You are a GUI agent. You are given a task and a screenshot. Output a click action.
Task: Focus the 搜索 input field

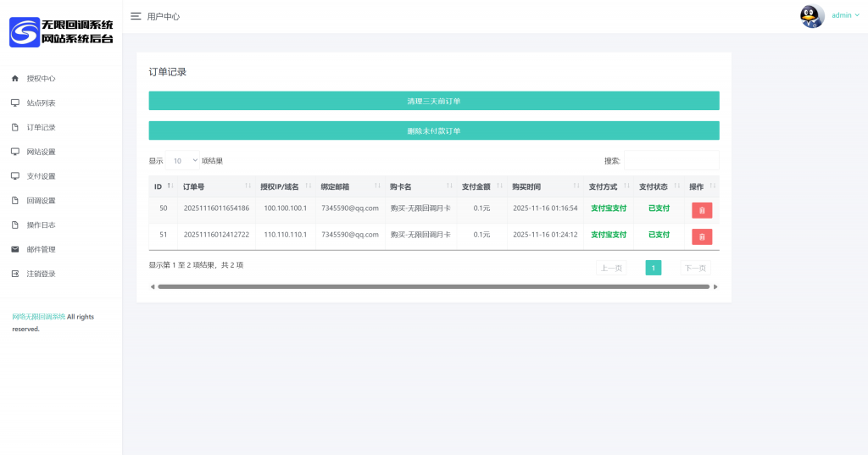click(x=671, y=160)
